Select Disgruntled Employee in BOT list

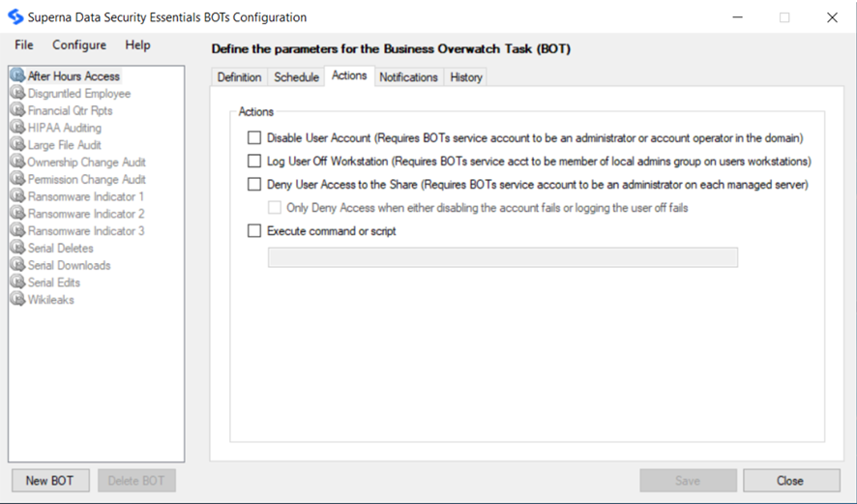click(x=79, y=94)
